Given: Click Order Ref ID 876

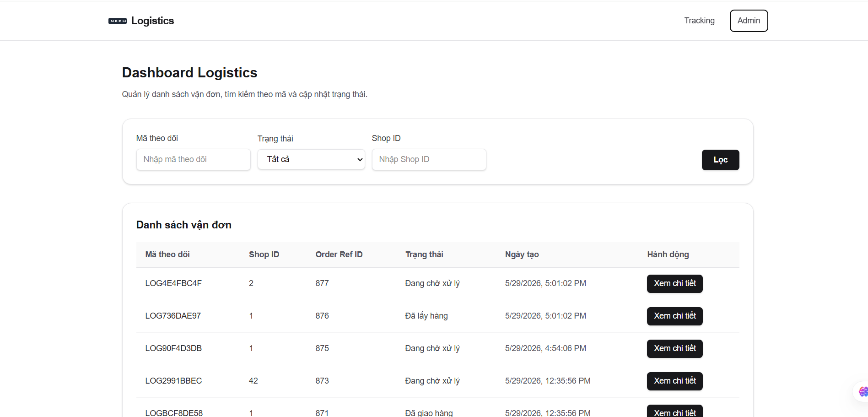Looking at the screenshot, I should coord(322,316).
